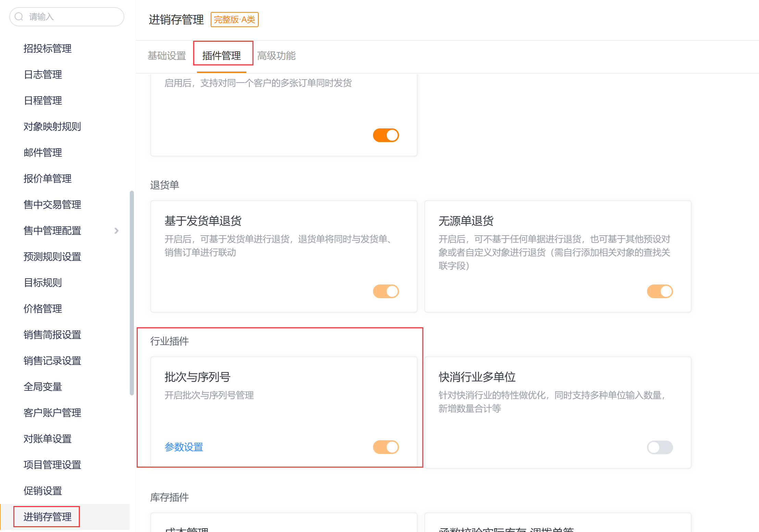Open 对象映射规则 sidebar item
759x532 pixels.
pos(52,127)
